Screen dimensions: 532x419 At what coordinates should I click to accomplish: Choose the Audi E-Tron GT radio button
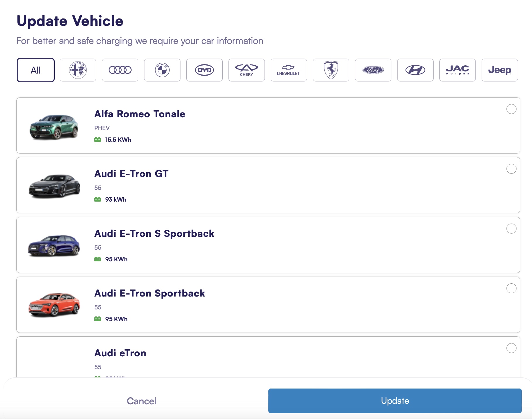click(x=511, y=169)
